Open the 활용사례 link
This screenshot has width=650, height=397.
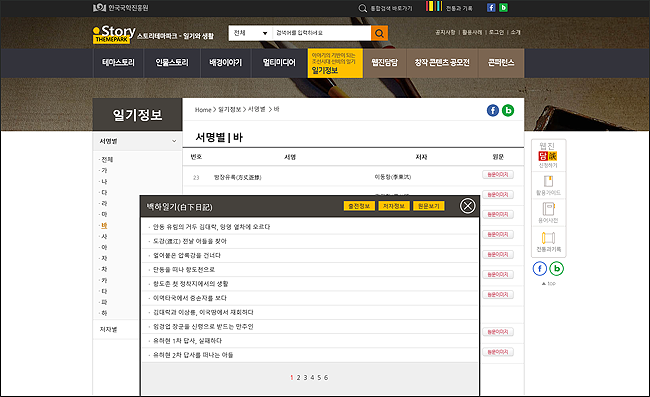tap(472, 32)
